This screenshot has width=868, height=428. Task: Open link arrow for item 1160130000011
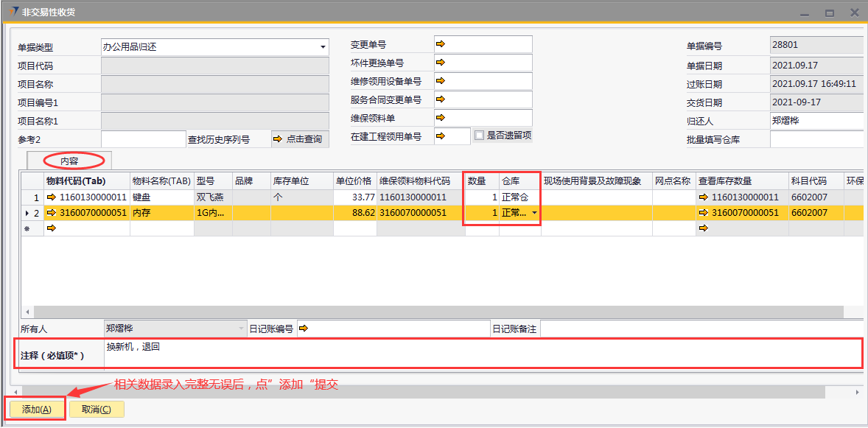(52, 197)
